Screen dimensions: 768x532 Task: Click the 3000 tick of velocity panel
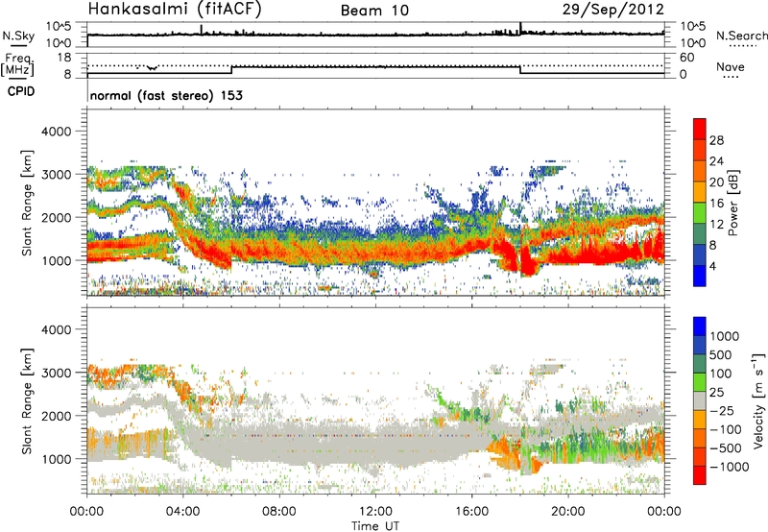pyautogui.click(x=56, y=373)
